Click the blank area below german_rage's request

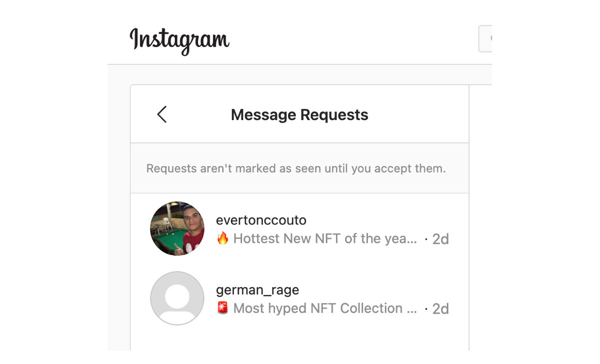coord(299,339)
